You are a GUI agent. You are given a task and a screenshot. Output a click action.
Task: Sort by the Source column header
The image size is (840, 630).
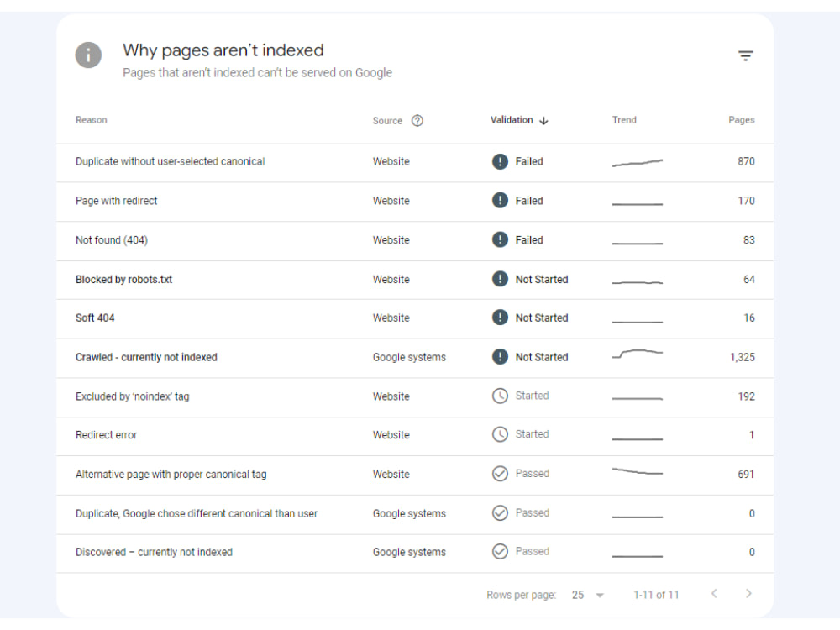click(x=387, y=121)
